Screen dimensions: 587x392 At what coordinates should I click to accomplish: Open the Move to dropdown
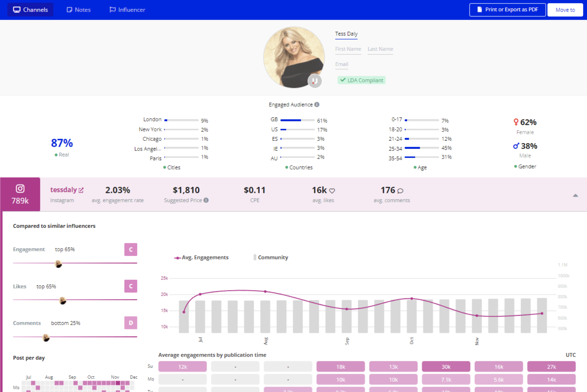[565, 10]
